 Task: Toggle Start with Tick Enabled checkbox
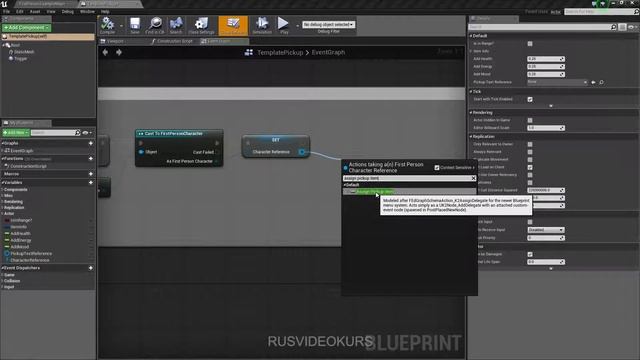click(x=530, y=99)
